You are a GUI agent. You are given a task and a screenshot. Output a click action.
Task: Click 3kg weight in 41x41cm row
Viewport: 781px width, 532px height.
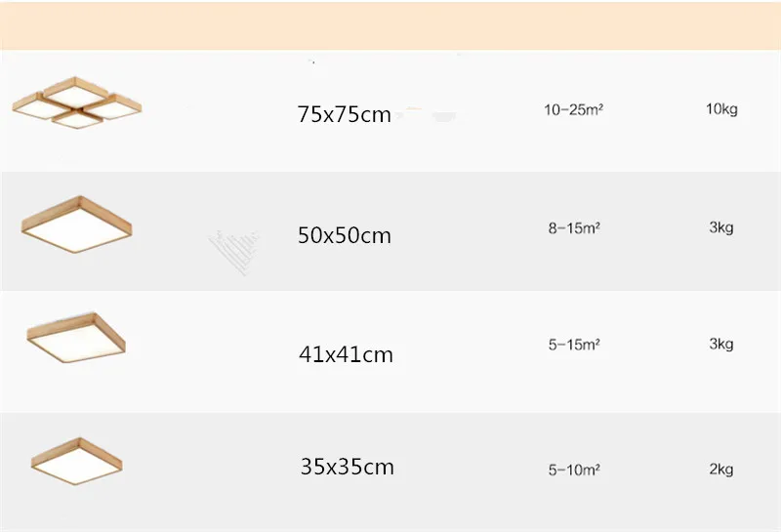click(x=721, y=344)
